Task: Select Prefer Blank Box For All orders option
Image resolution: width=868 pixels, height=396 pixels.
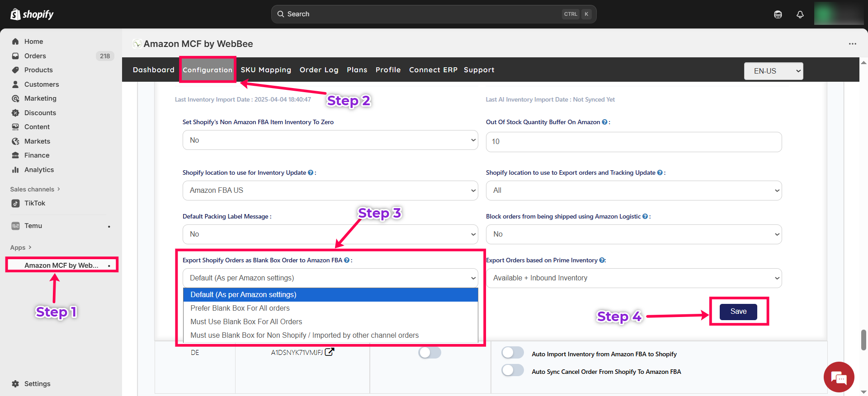Action: [x=240, y=308]
